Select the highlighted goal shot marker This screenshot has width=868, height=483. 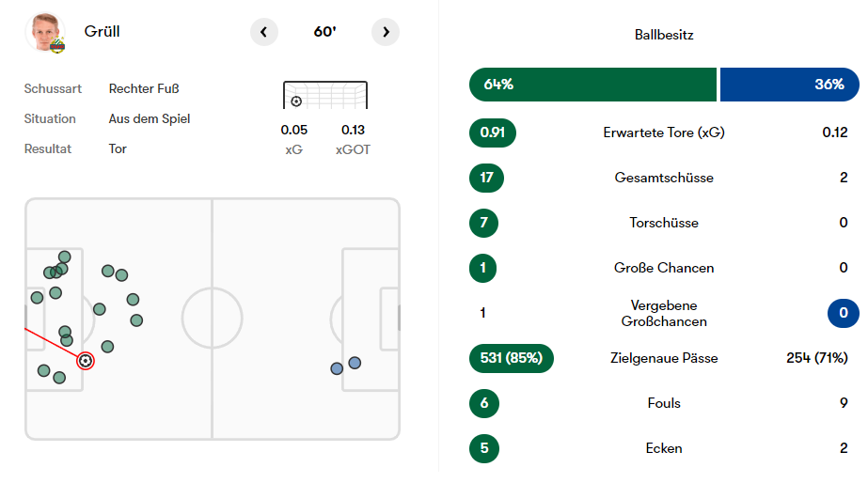(x=86, y=360)
